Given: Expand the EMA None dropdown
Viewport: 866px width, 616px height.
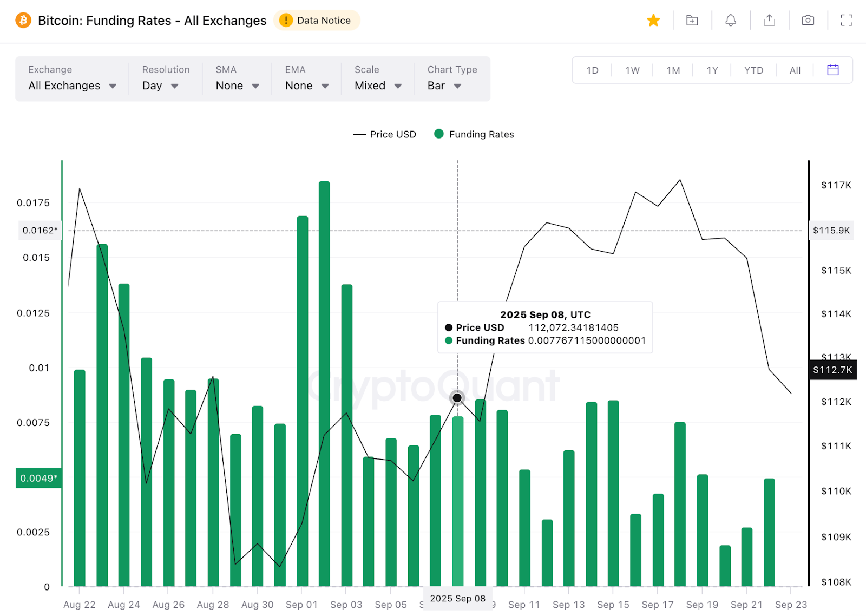Looking at the screenshot, I should [307, 78].
